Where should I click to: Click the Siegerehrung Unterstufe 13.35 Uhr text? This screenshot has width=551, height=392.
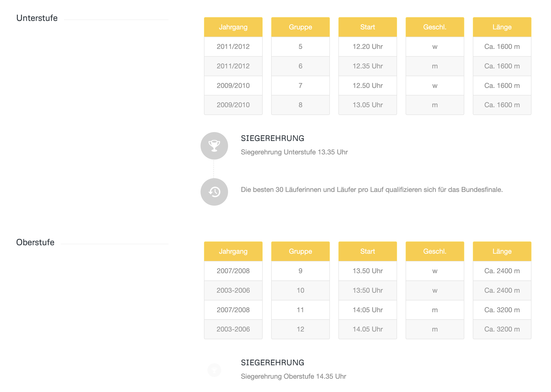tap(294, 152)
